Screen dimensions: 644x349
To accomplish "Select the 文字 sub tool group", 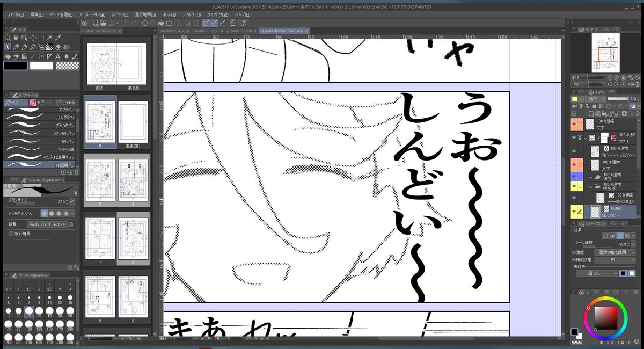I will pyautogui.click(x=41, y=103).
